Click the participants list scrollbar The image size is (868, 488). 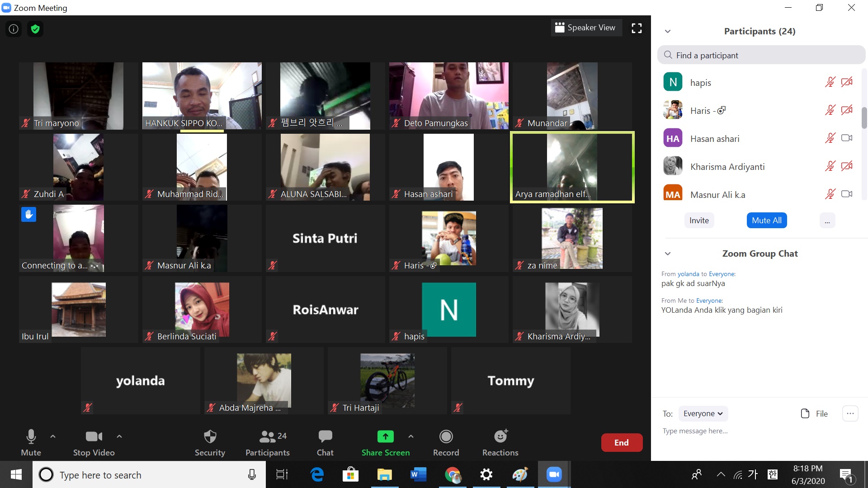coord(864,117)
